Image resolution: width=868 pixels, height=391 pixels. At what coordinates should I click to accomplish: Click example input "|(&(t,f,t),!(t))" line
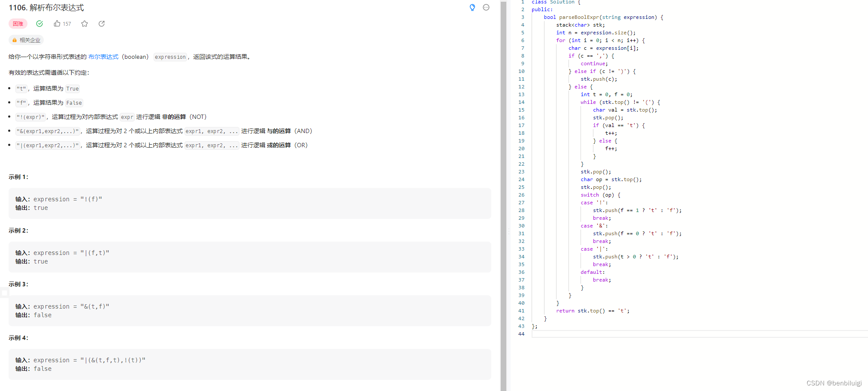pos(80,360)
